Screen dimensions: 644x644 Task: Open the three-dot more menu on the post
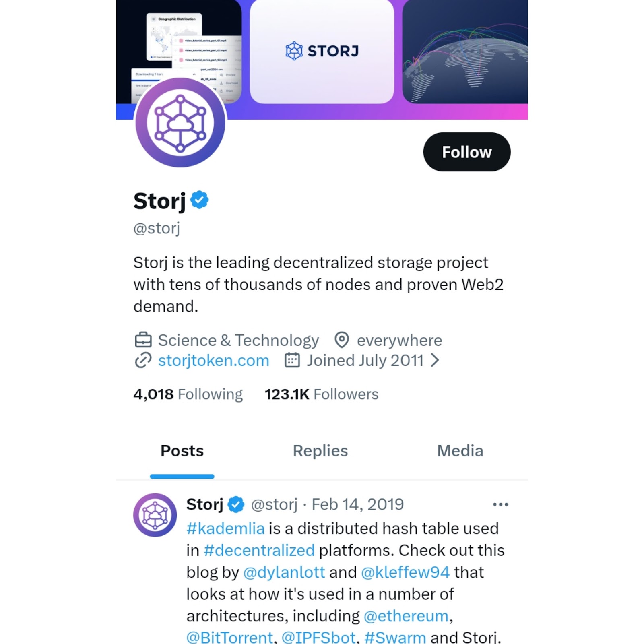pyautogui.click(x=500, y=504)
